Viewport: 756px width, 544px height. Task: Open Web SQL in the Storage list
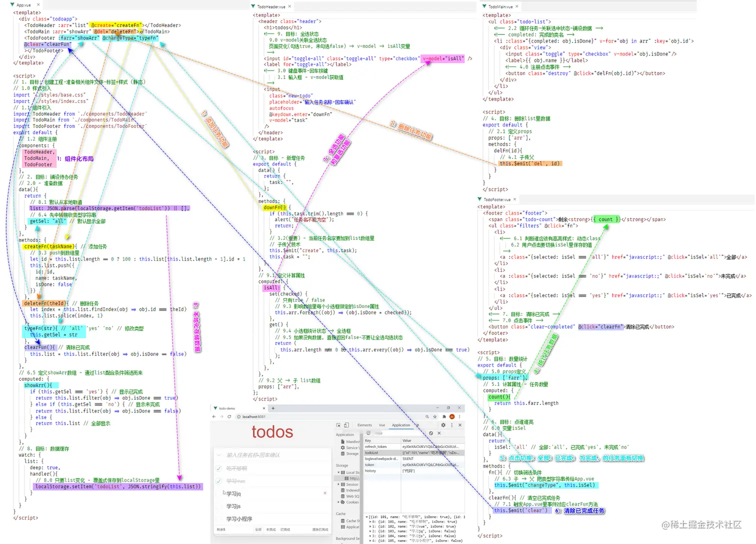click(x=350, y=496)
